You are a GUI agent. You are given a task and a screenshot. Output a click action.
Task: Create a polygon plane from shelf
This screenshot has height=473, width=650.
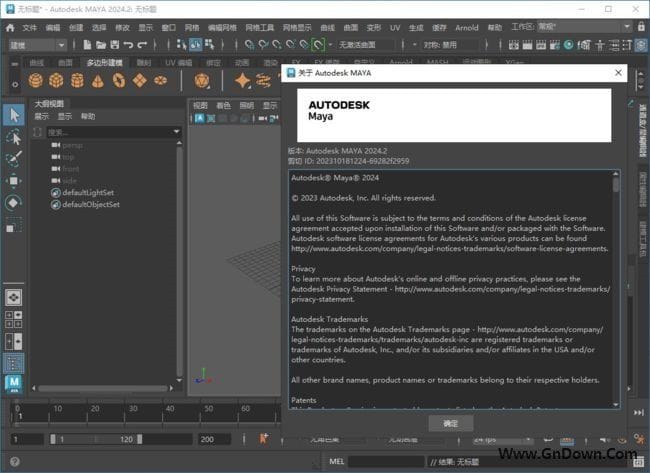(x=140, y=80)
